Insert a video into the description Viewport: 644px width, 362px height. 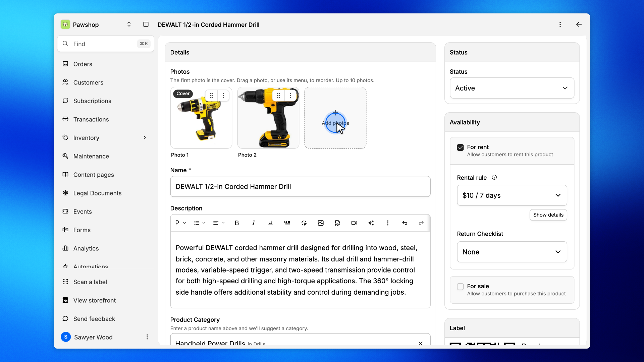(354, 223)
